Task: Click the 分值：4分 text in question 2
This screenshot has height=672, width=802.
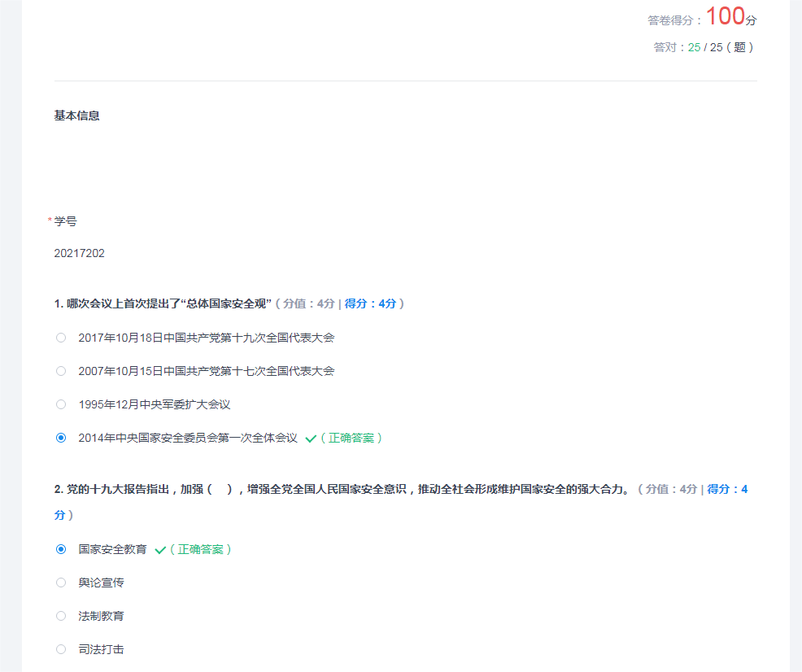Action: [x=671, y=489]
